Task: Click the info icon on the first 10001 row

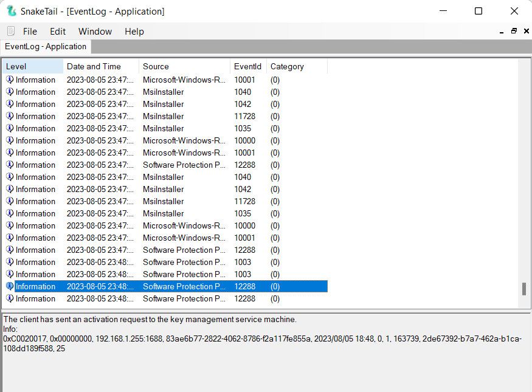Action: click(10, 80)
